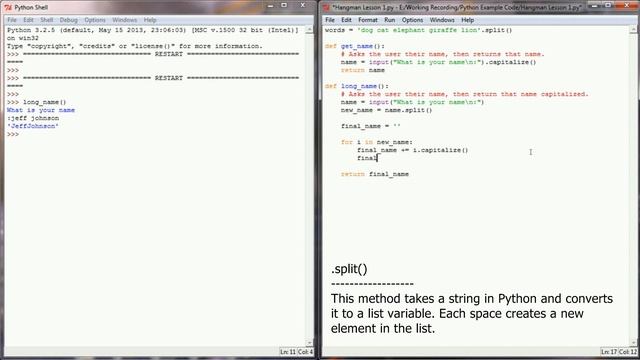Click first RESTART line in shell

pyautogui.click(x=161, y=54)
